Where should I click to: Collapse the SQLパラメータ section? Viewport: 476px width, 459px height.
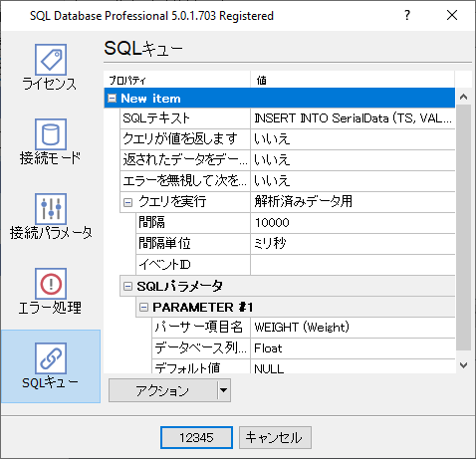(x=127, y=286)
